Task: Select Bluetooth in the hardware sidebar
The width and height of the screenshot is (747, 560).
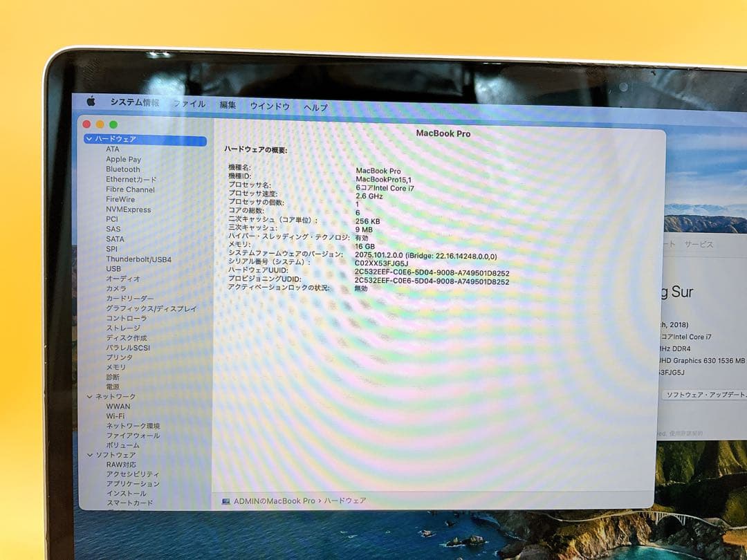Action: pyautogui.click(x=121, y=169)
